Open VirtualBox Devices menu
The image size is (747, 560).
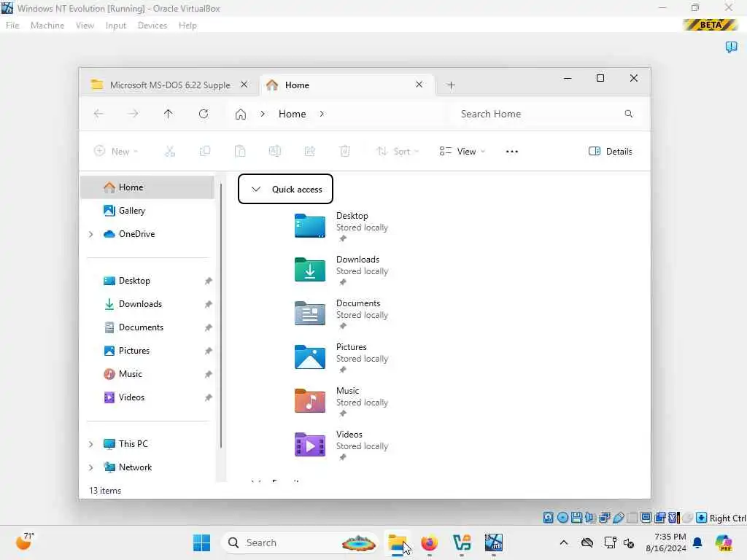click(x=152, y=26)
